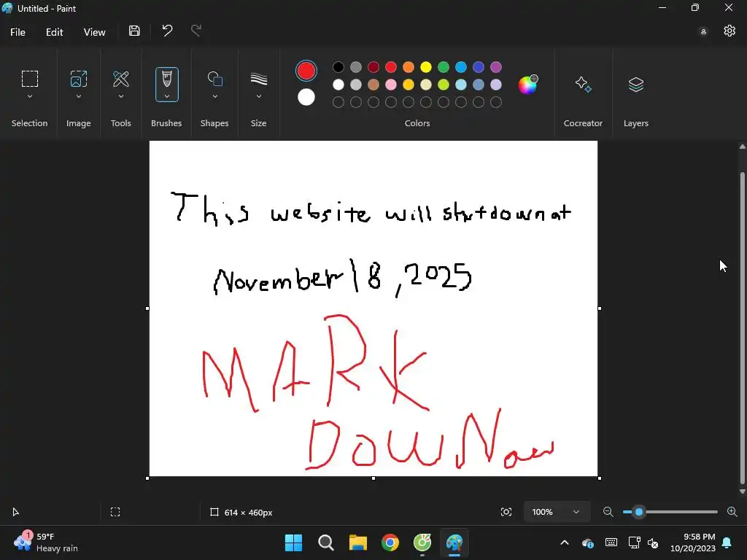
Task: Click the Save floppy disk icon
Action: (134, 31)
